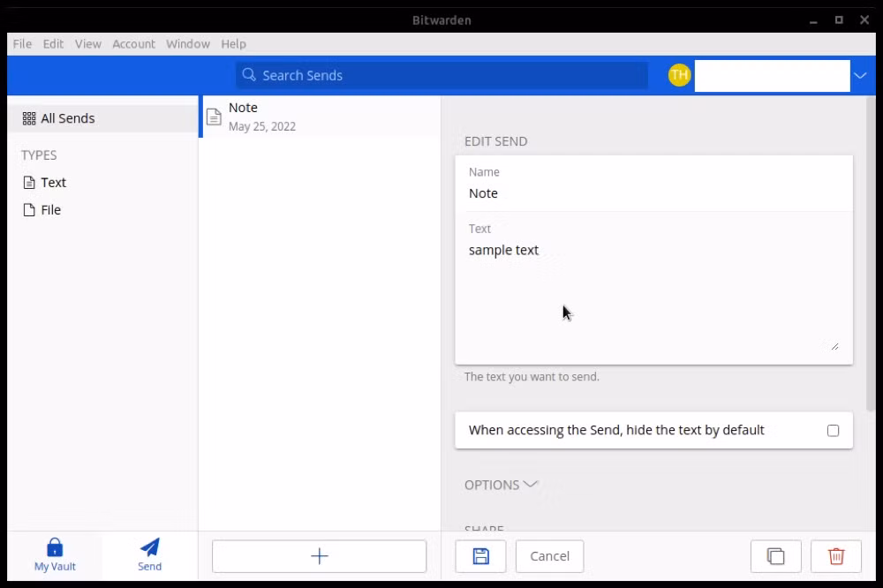Screen dimensions: 883x588
Task: Click the edit panel vertical scrollbar
Action: 871,253
